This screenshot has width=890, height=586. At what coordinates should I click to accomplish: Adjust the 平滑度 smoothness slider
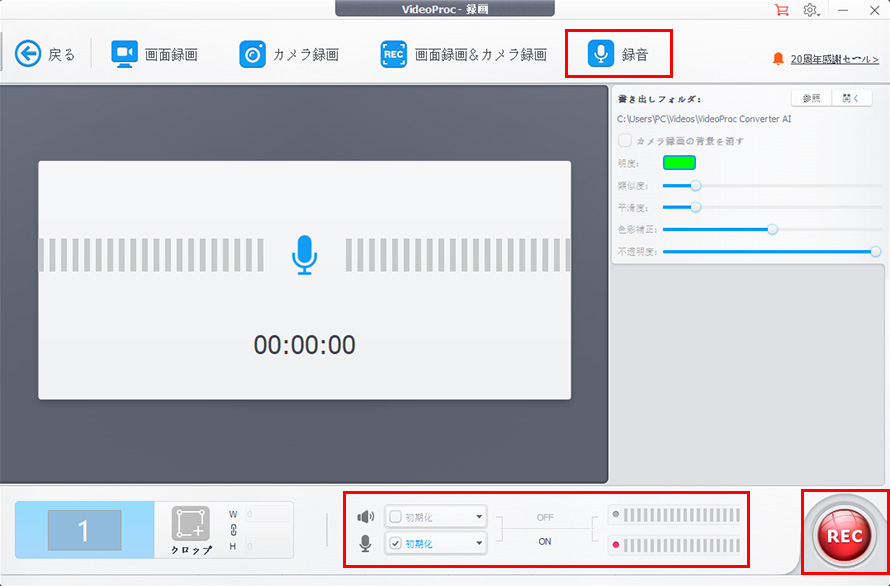point(695,207)
